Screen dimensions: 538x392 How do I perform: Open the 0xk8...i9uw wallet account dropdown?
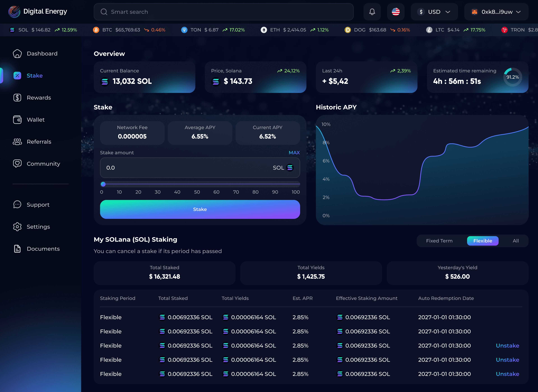(x=496, y=12)
